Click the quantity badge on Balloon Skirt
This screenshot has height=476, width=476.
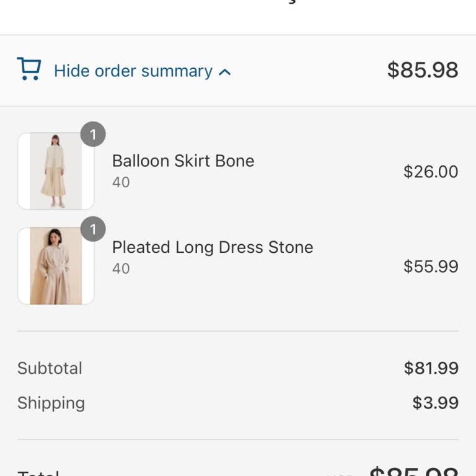(93, 134)
